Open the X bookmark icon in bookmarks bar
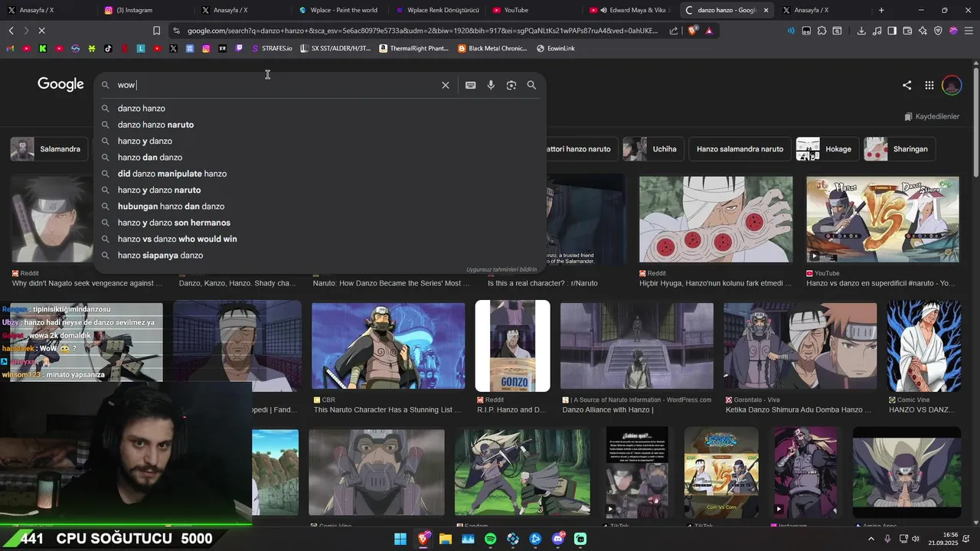980x551 pixels. (x=174, y=48)
